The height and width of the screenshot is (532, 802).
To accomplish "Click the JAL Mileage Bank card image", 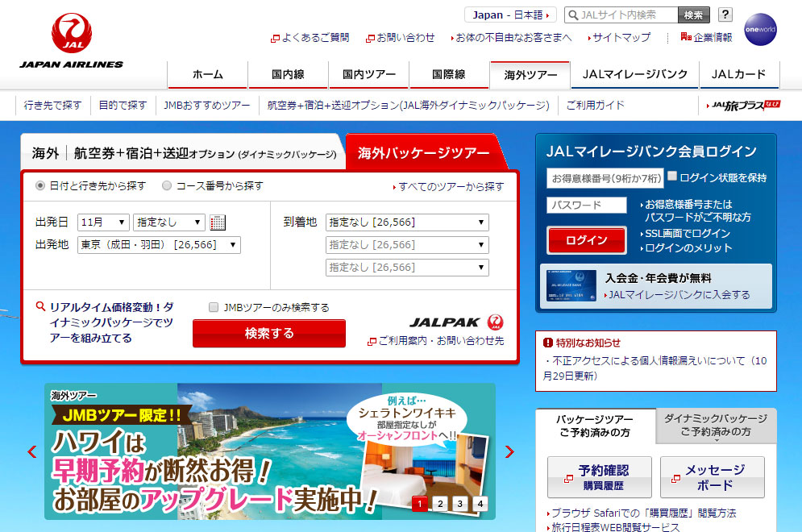I will (571, 285).
